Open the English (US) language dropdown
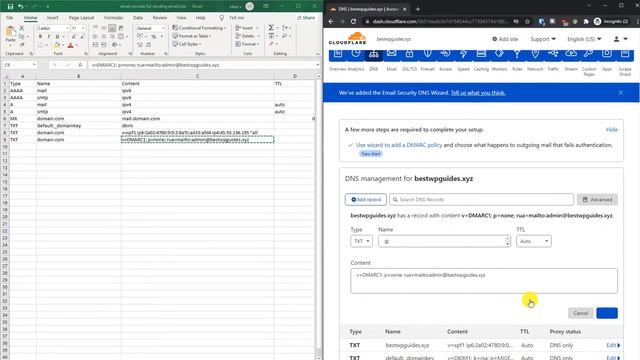Viewport: 640px width, 360px height. click(x=584, y=39)
